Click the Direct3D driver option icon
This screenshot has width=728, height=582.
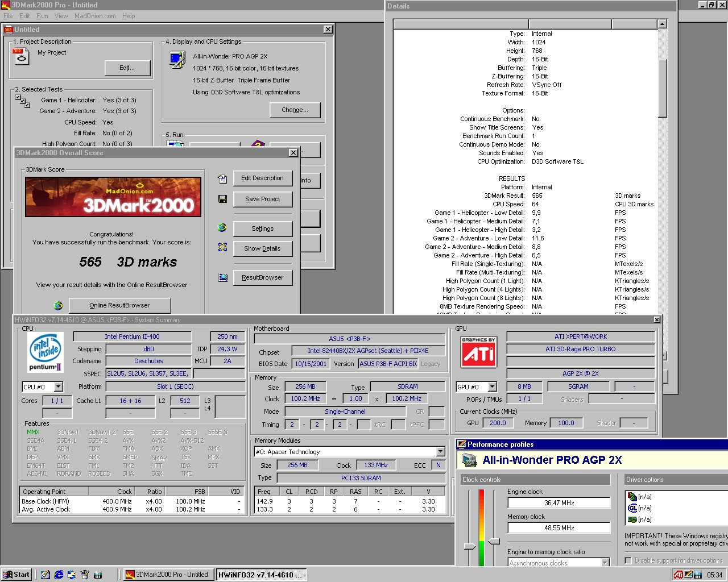[632, 497]
